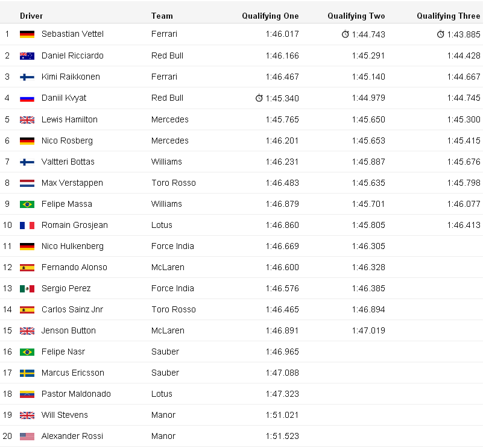Click the Qualifying Three column header

pyautogui.click(x=448, y=16)
